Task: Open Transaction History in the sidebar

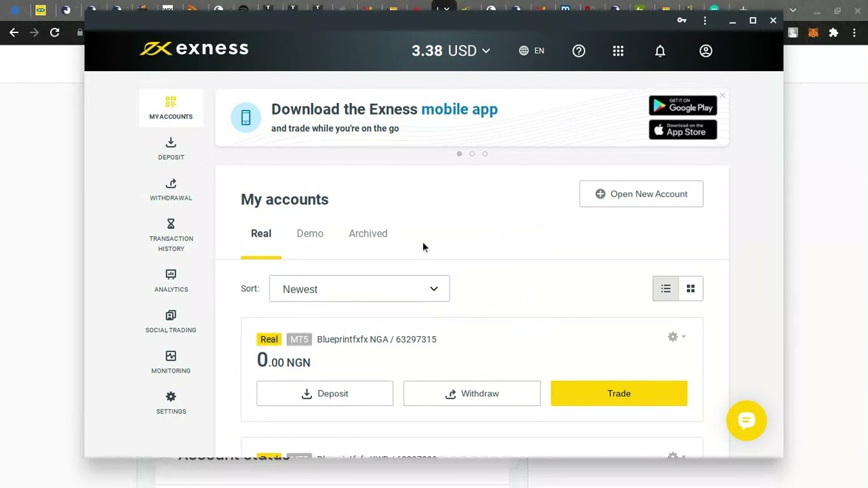Action: coord(171,235)
